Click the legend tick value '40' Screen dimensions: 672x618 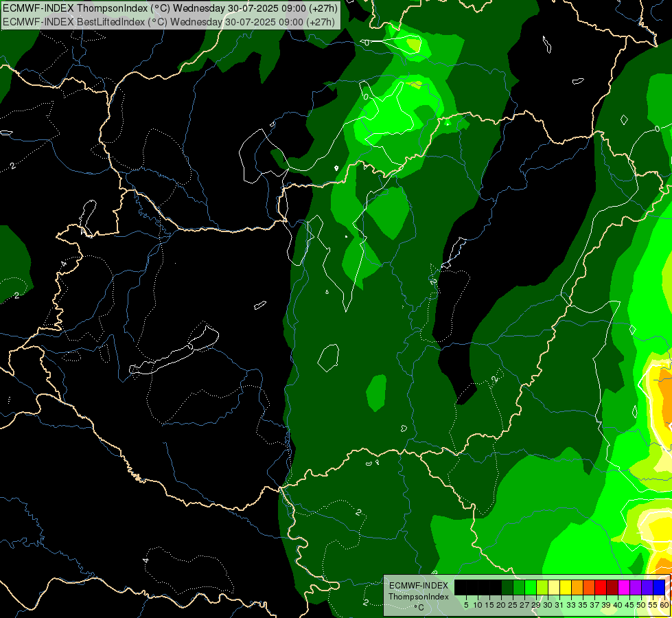[618, 605]
